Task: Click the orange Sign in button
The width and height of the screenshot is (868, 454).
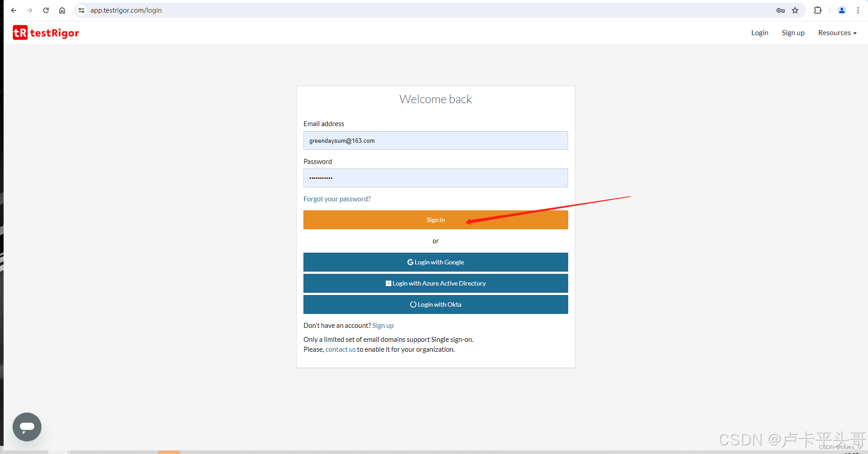Action: 435,220
